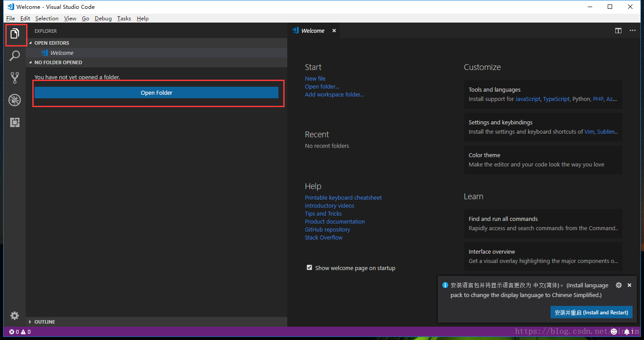
Task: Close the Welcome tab
Action: tap(334, 31)
